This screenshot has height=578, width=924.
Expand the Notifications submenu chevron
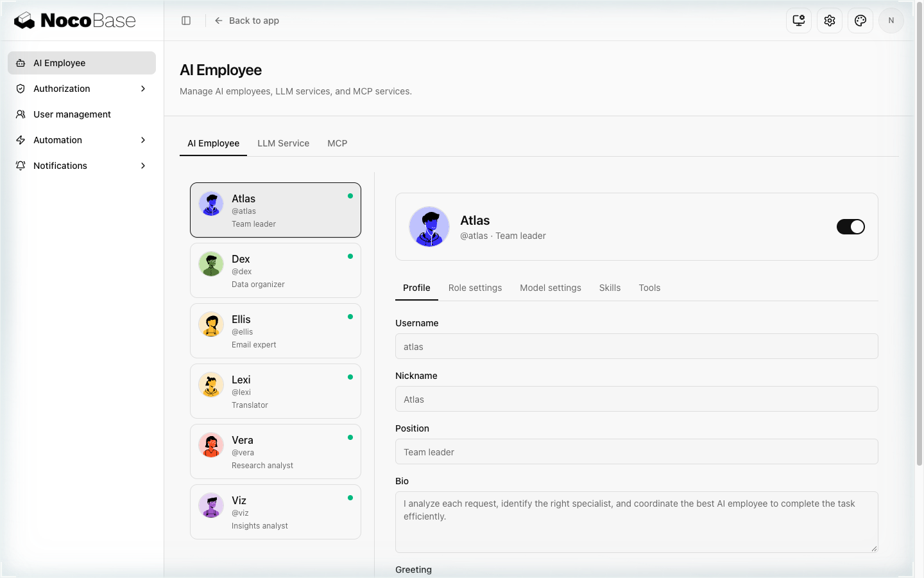click(x=143, y=166)
